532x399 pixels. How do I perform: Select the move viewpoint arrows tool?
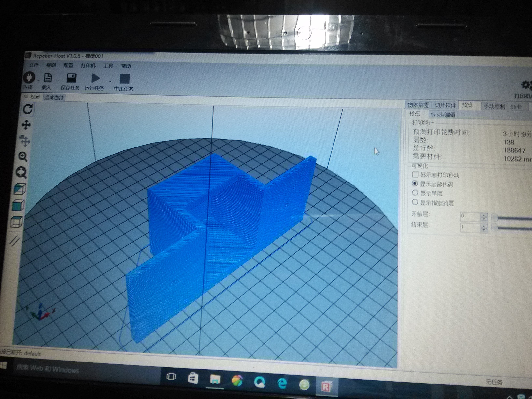pos(26,125)
